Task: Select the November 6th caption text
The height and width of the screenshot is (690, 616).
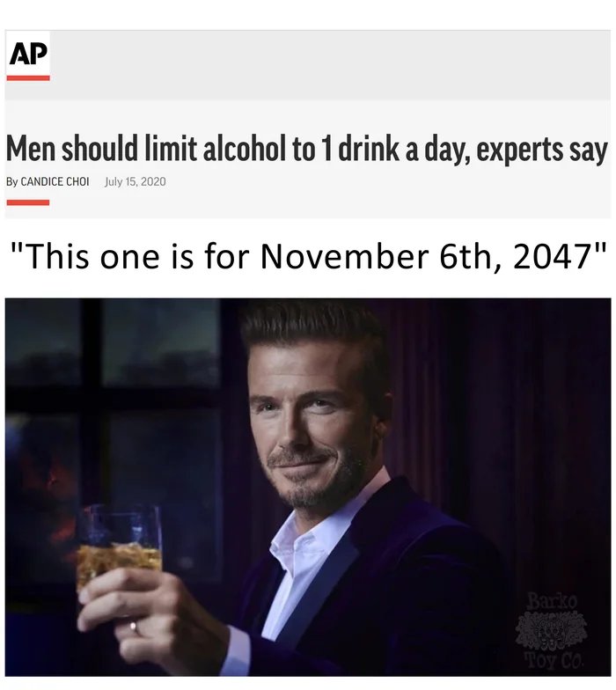Action: point(308,257)
